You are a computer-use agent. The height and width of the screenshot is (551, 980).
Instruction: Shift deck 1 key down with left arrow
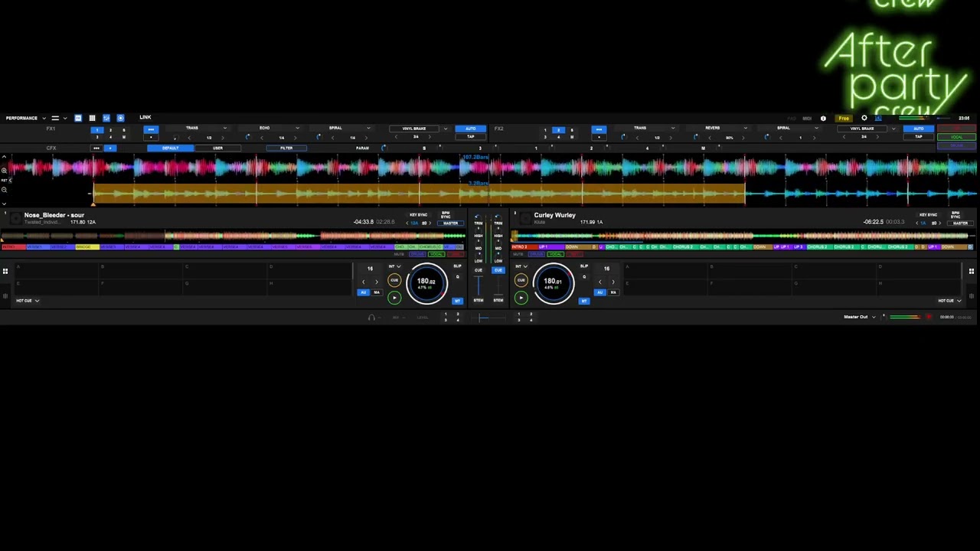coord(407,223)
